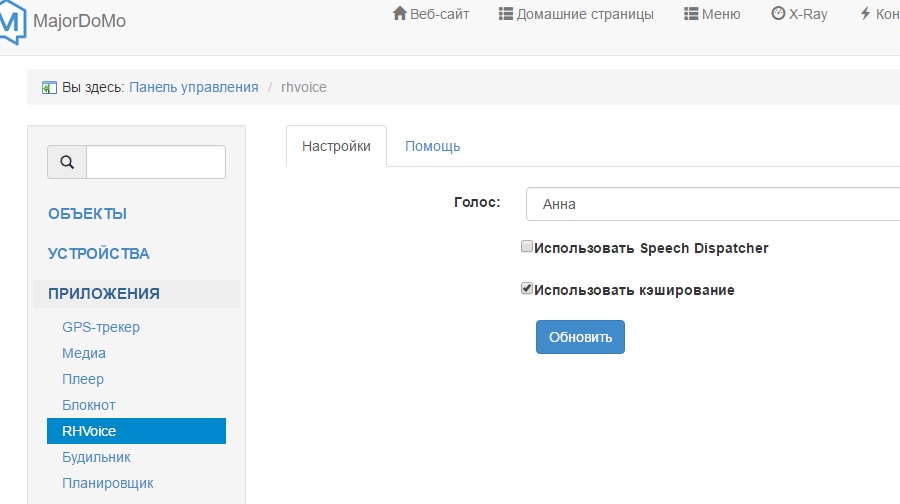
Task: Click the breadcrumb icon before Вы здесь
Action: (49, 88)
